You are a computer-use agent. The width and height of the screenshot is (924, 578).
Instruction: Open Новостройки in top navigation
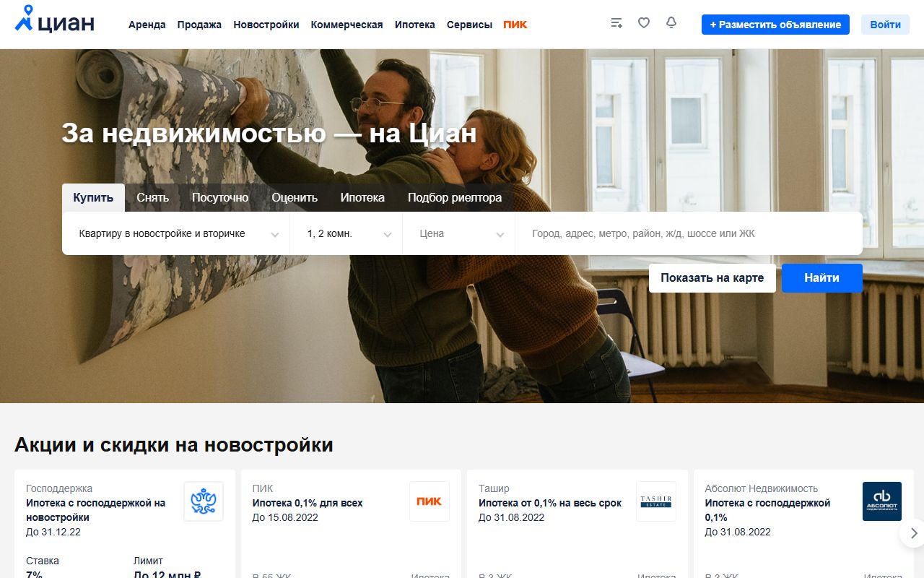266,25
